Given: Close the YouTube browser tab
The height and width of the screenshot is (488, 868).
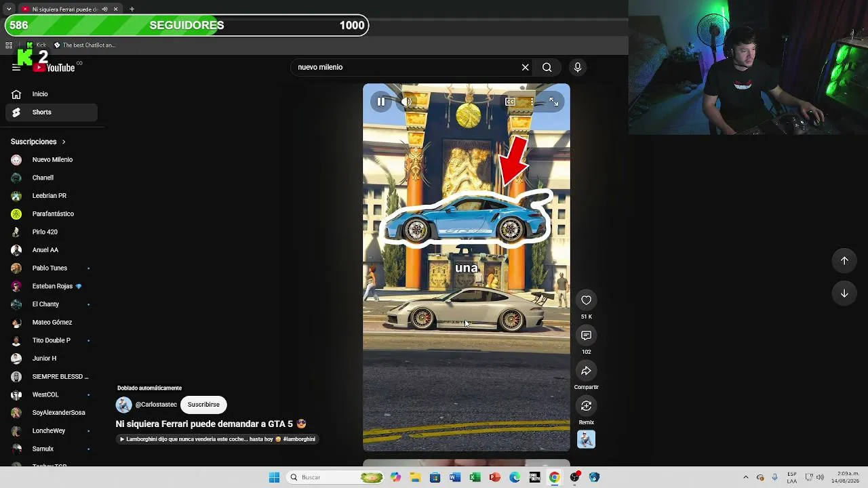Looking at the screenshot, I should point(115,9).
